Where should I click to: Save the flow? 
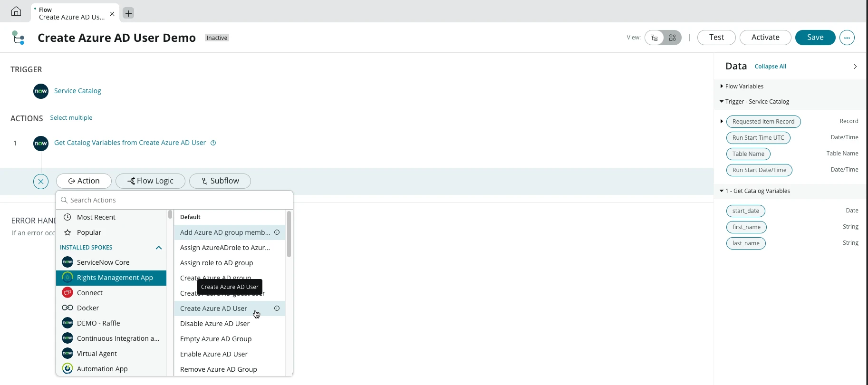click(x=815, y=38)
